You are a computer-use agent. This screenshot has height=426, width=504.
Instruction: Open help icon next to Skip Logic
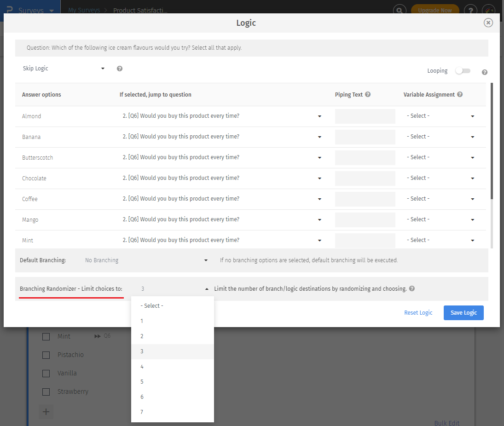[x=120, y=69]
